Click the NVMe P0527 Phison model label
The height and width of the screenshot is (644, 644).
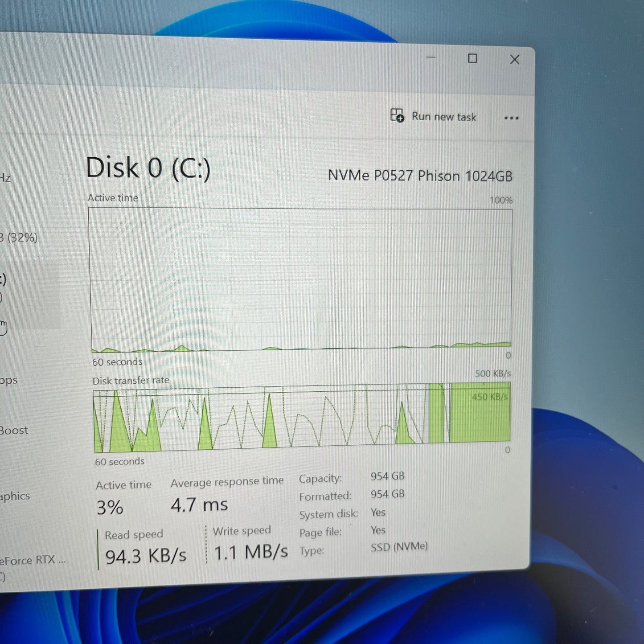[419, 176]
